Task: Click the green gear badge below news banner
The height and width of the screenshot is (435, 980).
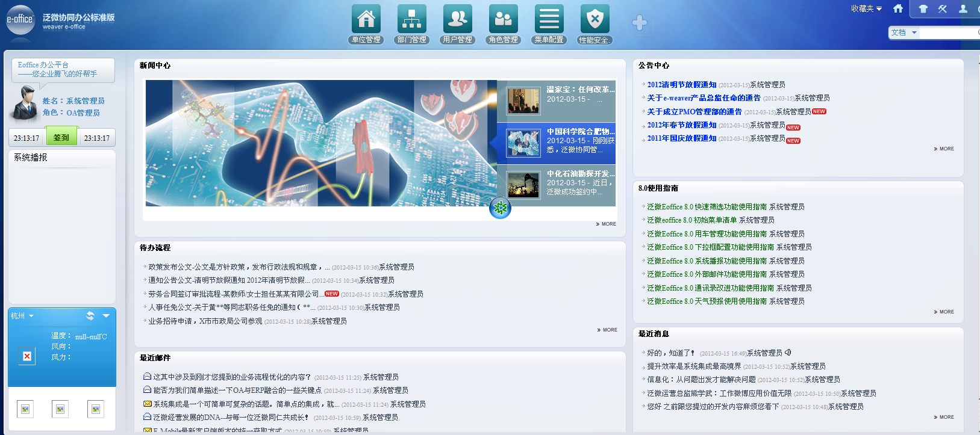Action: coord(500,208)
